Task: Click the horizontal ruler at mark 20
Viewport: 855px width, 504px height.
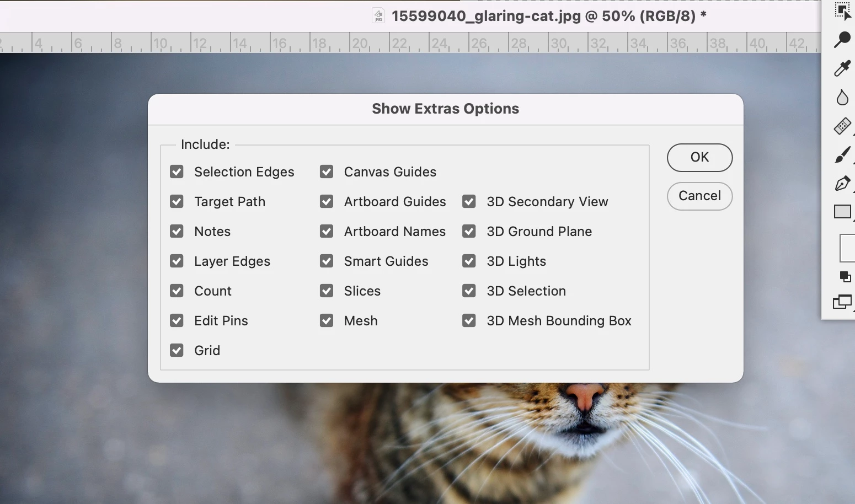Action: click(359, 43)
